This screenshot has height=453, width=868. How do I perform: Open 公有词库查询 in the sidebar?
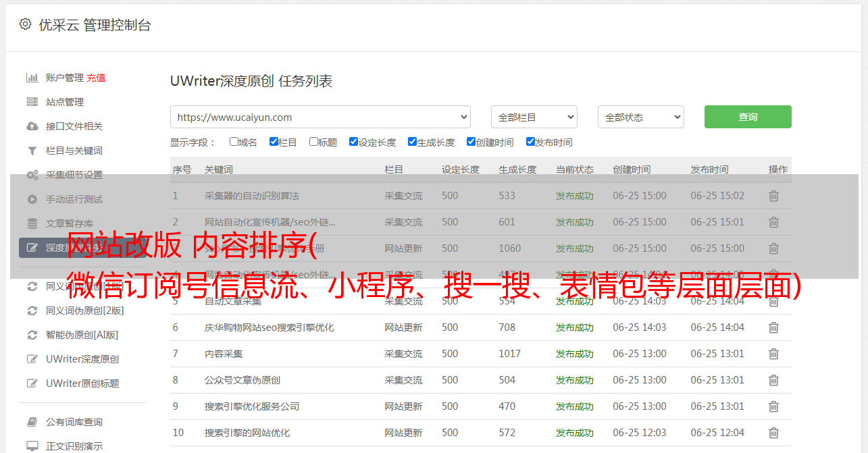click(74, 422)
